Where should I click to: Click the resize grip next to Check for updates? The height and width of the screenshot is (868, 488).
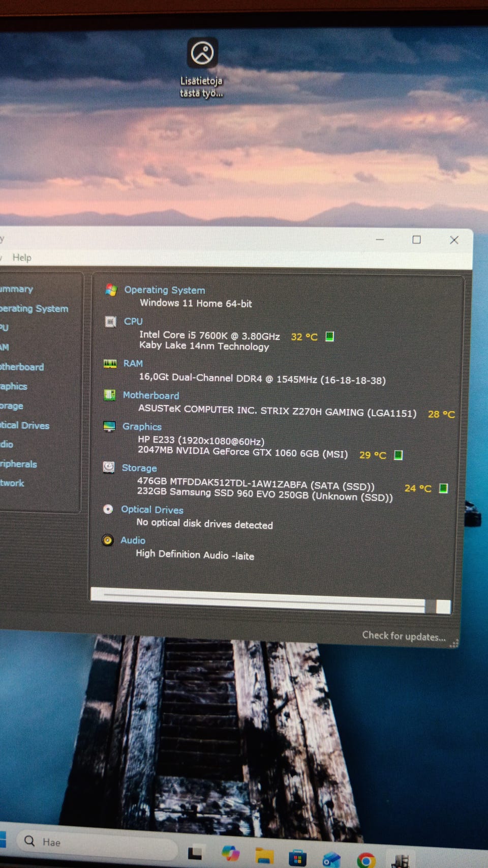click(x=454, y=644)
